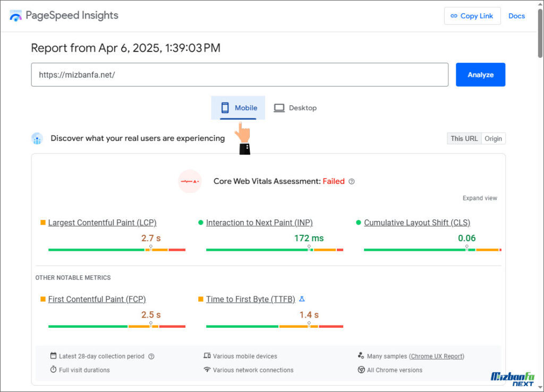Click the Copy Link button
Viewport: 544px width, 392px height.
472,16
